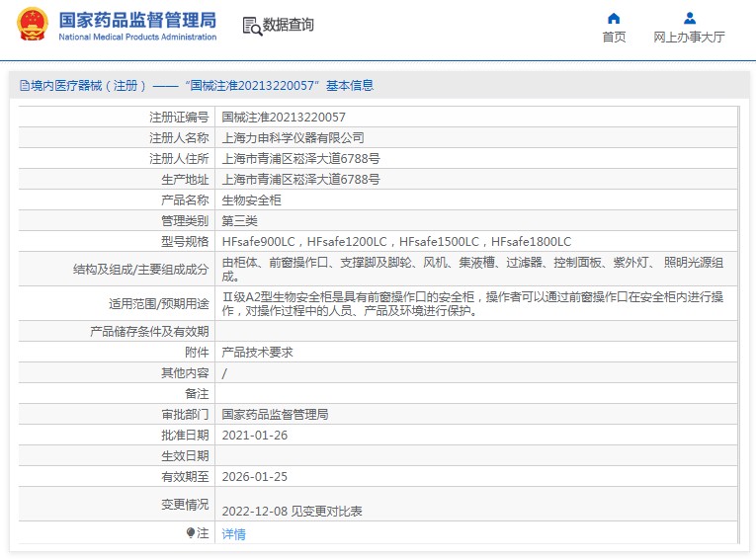The height and width of the screenshot is (559, 756).
Task: Select 上海力申科学仪器有限公司 registrant name
Action: (293, 138)
